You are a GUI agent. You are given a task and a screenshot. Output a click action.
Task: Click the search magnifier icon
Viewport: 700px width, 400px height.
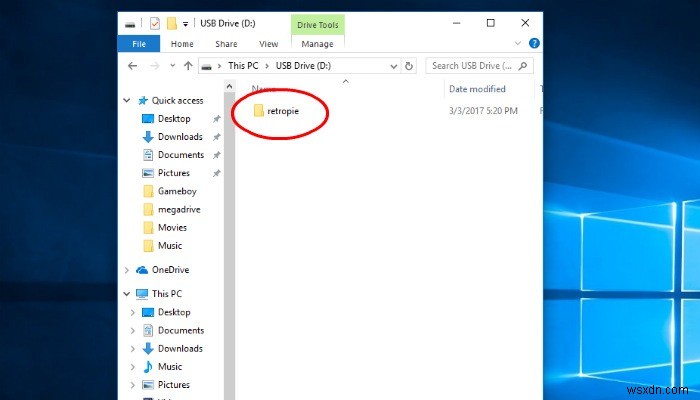[523, 66]
